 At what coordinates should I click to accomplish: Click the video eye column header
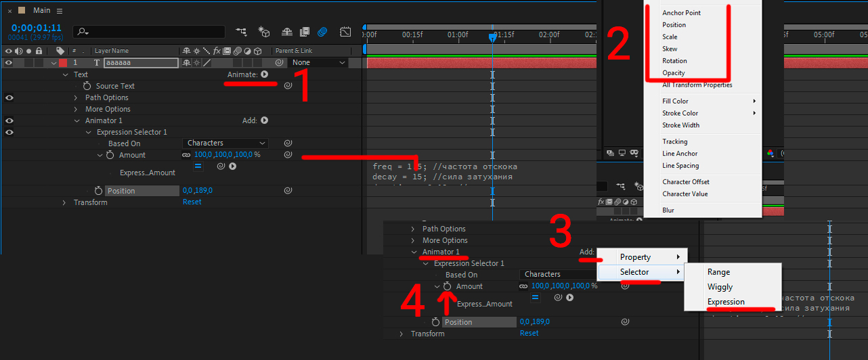coord(9,51)
